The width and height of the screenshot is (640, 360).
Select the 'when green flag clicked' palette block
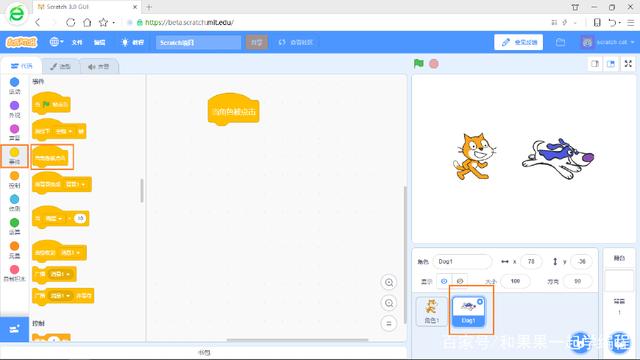51,104
